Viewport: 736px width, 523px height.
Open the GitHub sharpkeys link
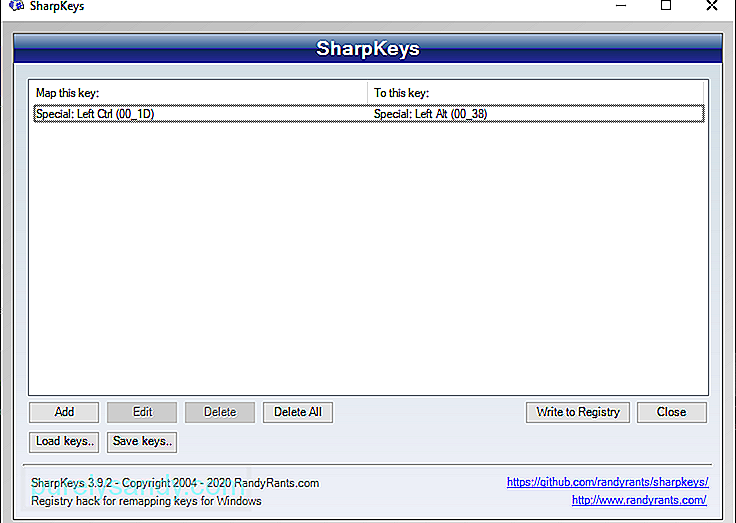[x=607, y=482]
